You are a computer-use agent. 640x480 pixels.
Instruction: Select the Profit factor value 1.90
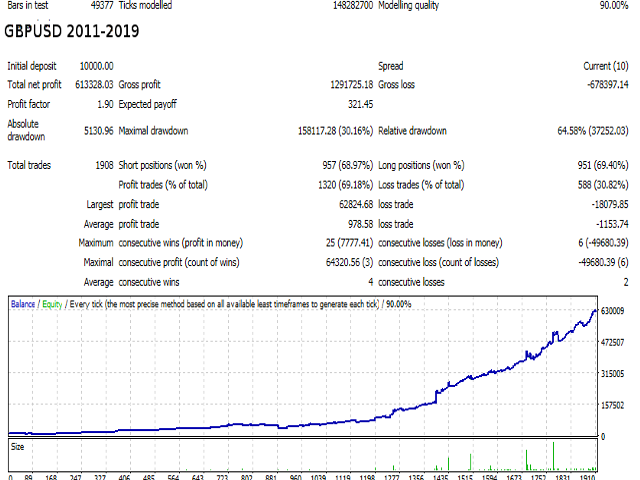point(105,104)
